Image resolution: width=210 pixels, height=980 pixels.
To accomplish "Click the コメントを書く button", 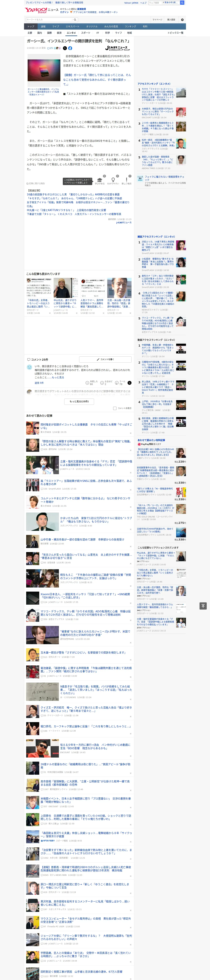I will point(105,359).
